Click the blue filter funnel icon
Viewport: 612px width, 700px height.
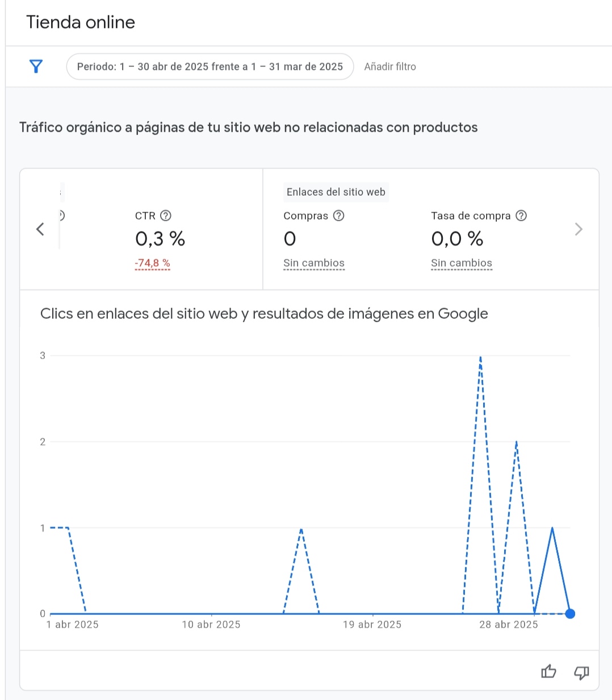[x=36, y=66]
